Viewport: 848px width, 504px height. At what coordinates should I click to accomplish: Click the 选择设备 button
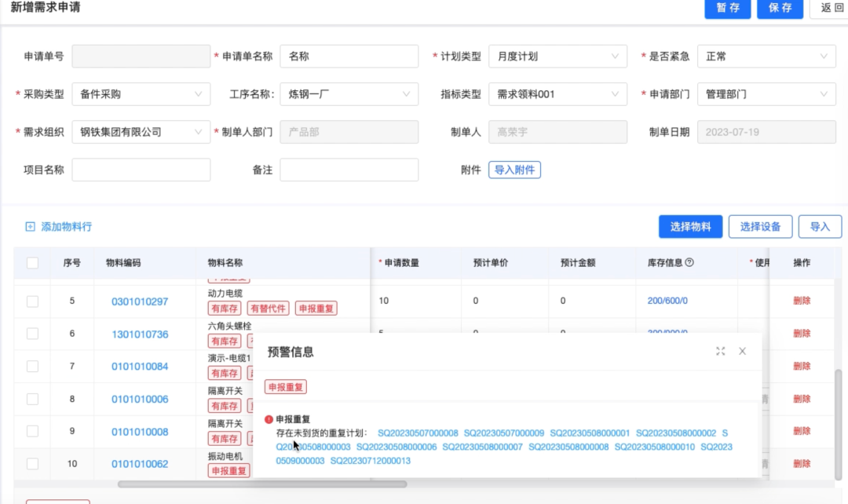click(x=760, y=226)
